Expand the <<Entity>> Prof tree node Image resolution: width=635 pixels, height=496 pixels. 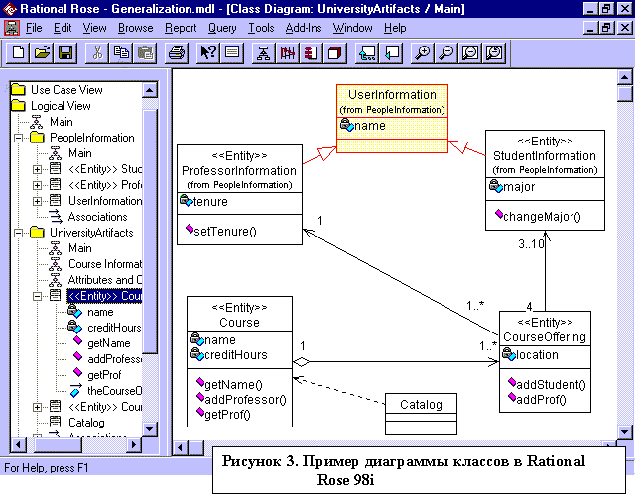click(37, 185)
